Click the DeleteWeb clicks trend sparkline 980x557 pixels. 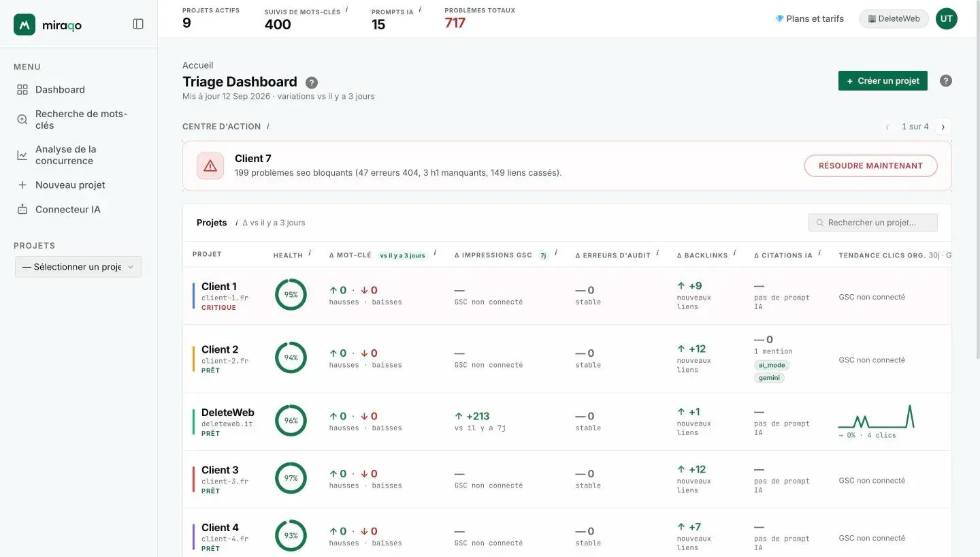click(x=876, y=417)
